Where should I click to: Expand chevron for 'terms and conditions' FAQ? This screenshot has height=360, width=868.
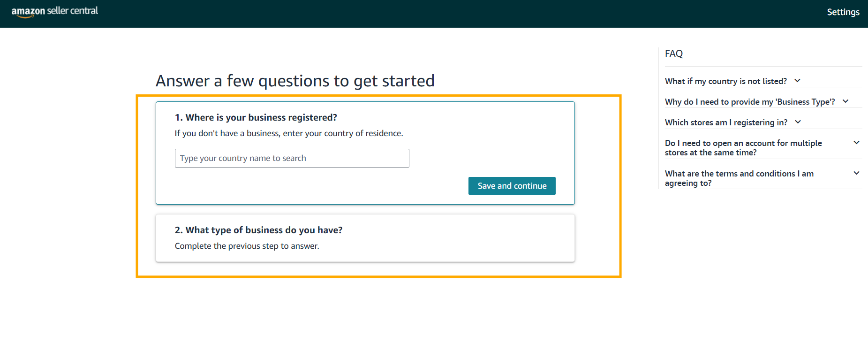(856, 173)
